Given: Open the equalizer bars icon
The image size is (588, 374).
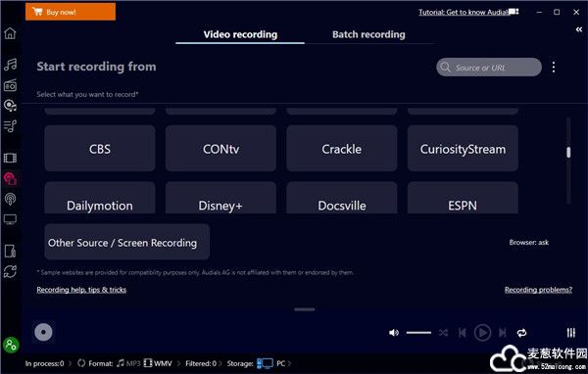Looking at the screenshot, I should (x=570, y=333).
